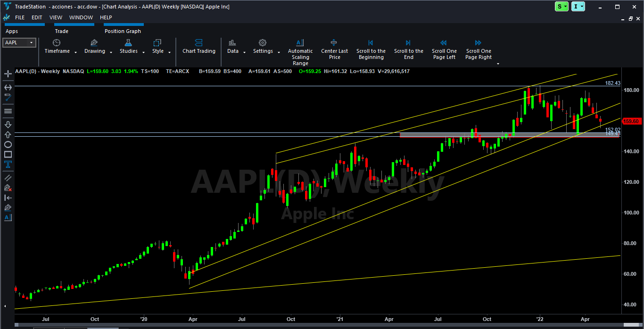
Task: Click the 182.43 horizontal line label
Action: [x=612, y=83]
